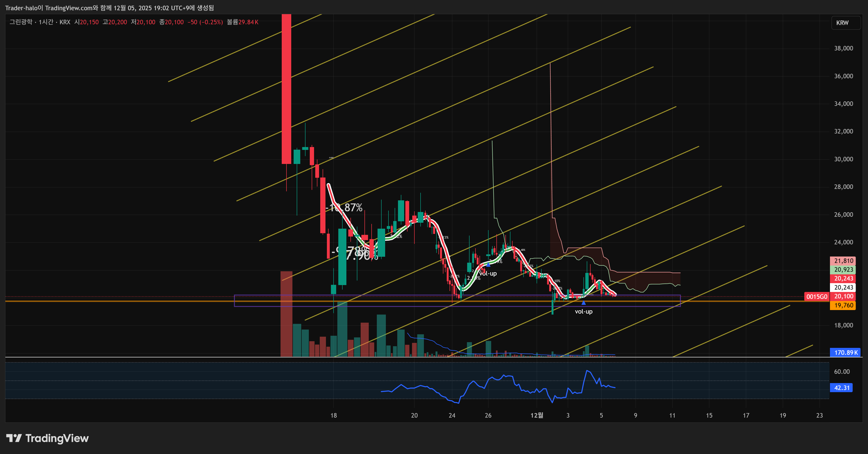Click date 23 on the time axis
The image size is (868, 454).
(x=820, y=415)
